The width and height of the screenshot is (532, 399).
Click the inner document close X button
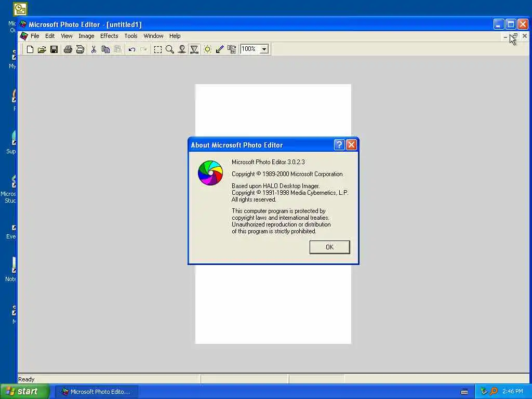click(x=525, y=36)
